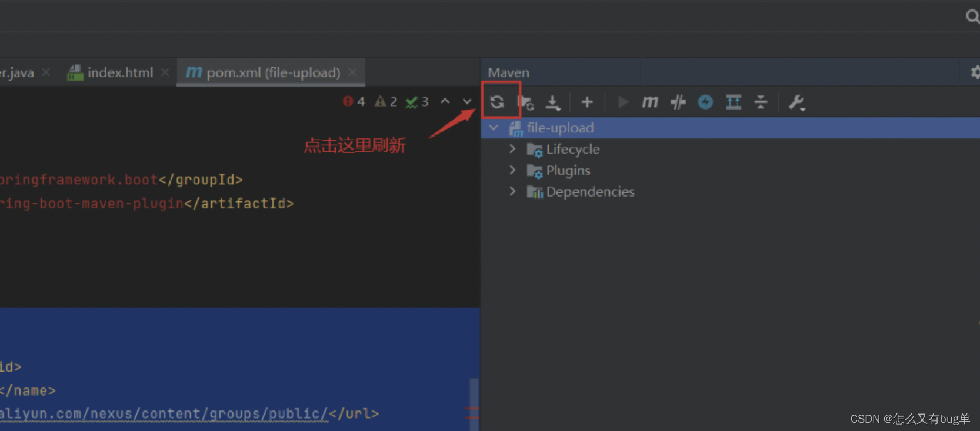Toggle Offline Mode lightning icon
This screenshot has height=431, width=980.
tap(705, 102)
